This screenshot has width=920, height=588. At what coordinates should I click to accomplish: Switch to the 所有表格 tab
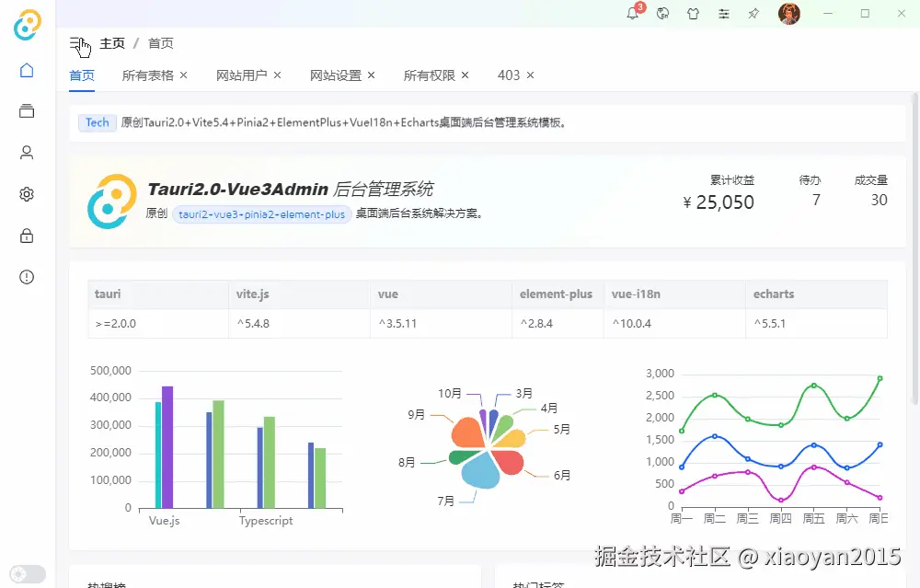tap(148, 75)
